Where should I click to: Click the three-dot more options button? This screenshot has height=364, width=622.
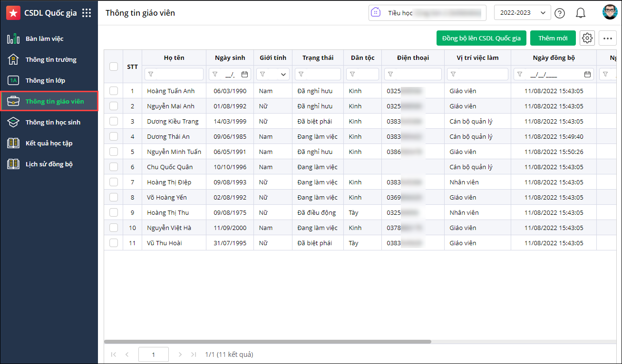coord(608,38)
